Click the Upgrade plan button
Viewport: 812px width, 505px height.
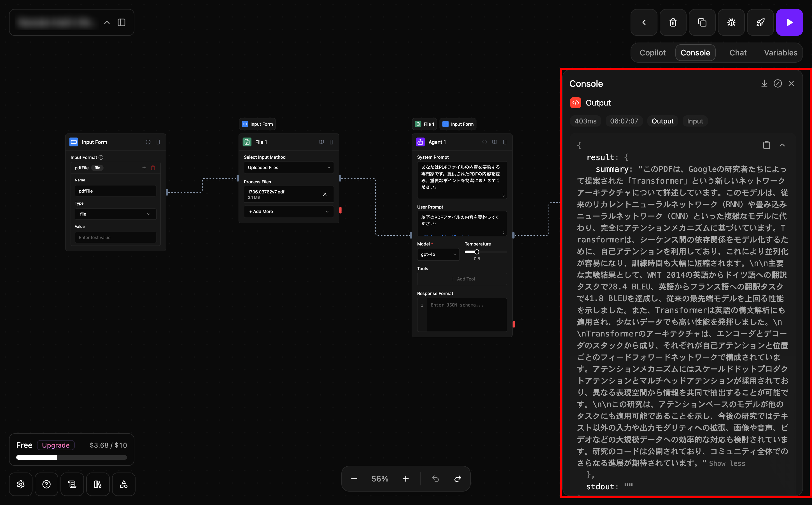56,445
